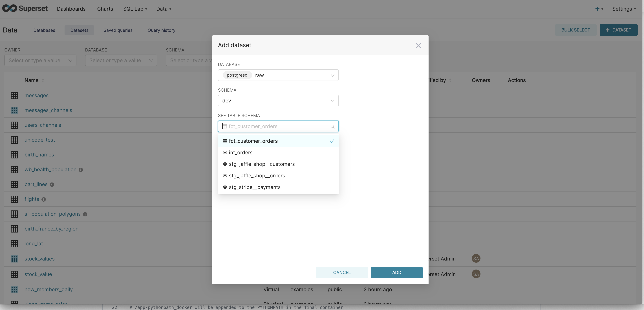Screen dimensions: 644x310
Task: Open the Owner filter dropdown
Action: (40, 60)
